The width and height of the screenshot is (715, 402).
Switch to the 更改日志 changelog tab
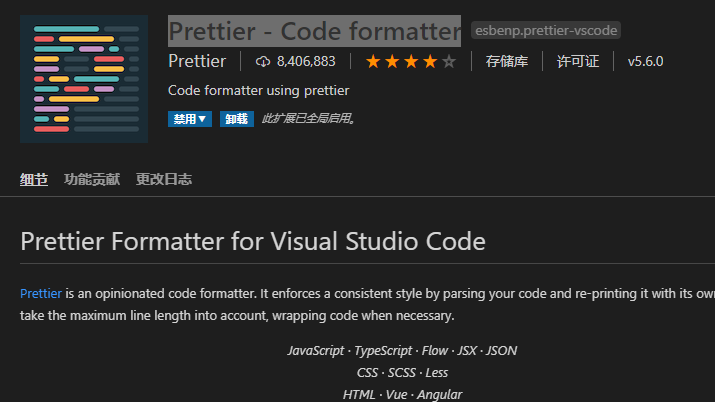[x=164, y=180]
